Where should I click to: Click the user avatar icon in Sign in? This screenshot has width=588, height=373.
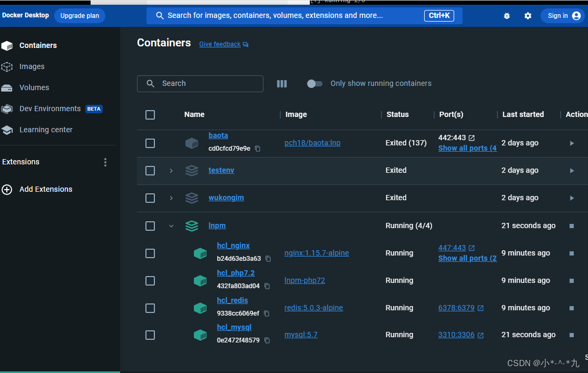(576, 16)
